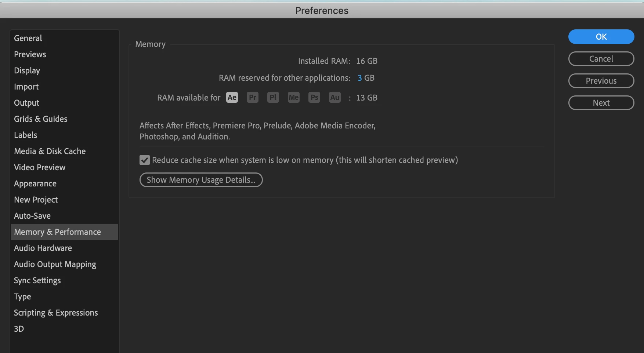Open the Appearance preferences category

pos(65,183)
